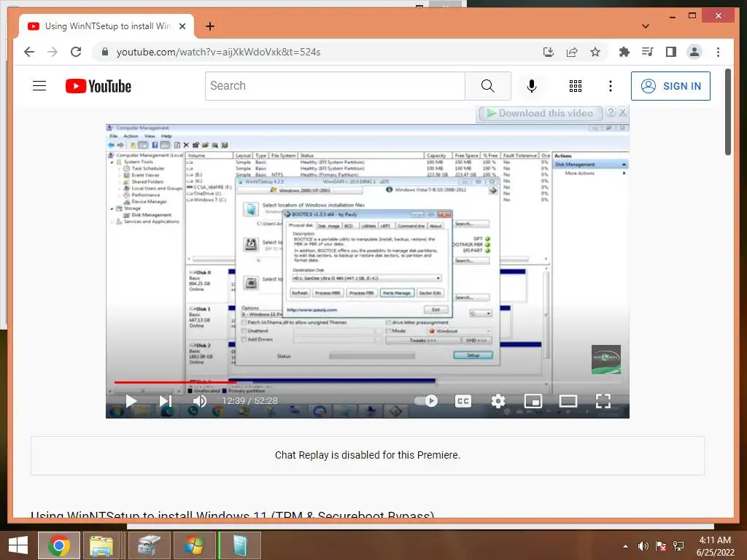The image size is (747, 560).
Task: Click the YouTube logo
Action: tap(98, 86)
